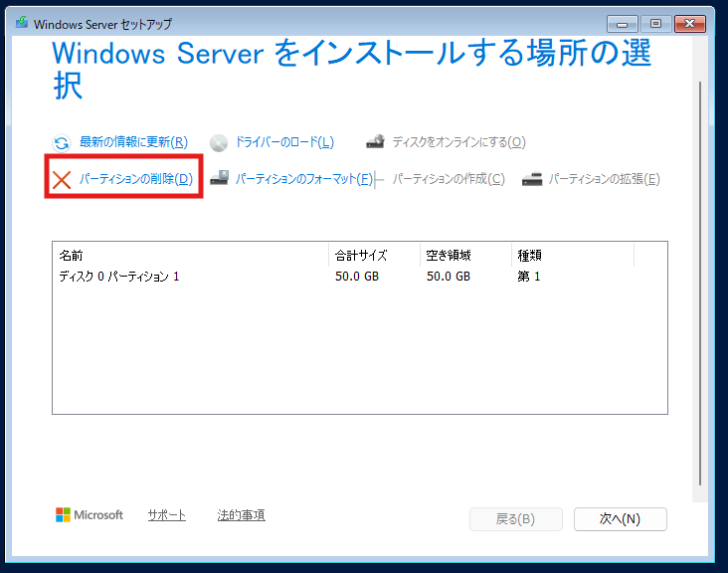Open the サポート link
The height and width of the screenshot is (573, 728).
pos(167,515)
